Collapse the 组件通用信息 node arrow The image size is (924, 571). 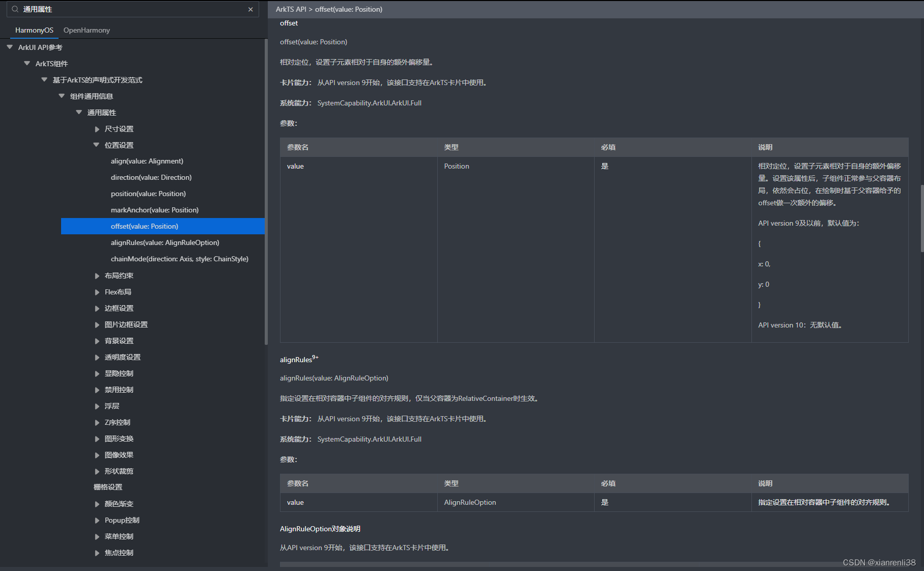[x=62, y=96]
